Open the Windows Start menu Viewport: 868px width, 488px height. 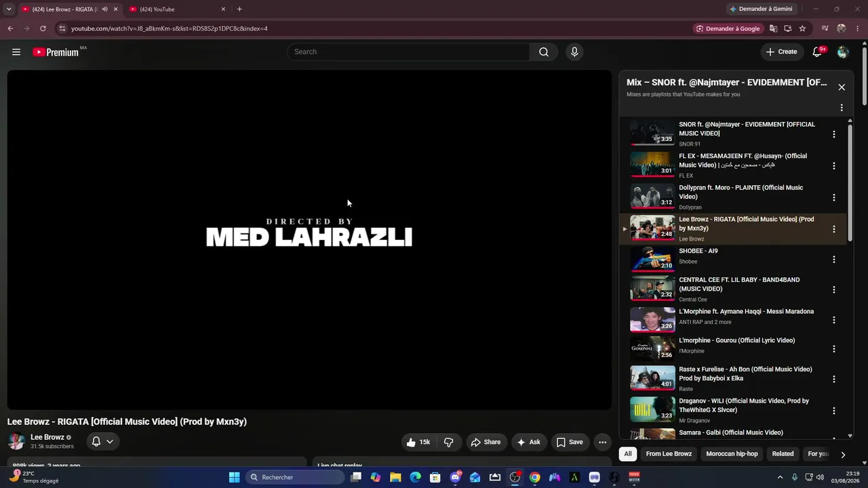pyautogui.click(x=234, y=477)
